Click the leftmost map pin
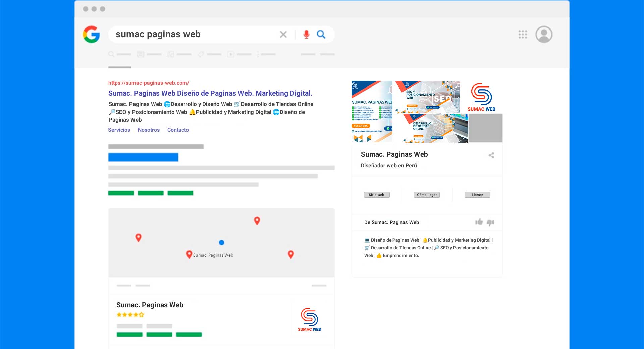This screenshot has width=644, height=349. click(138, 238)
